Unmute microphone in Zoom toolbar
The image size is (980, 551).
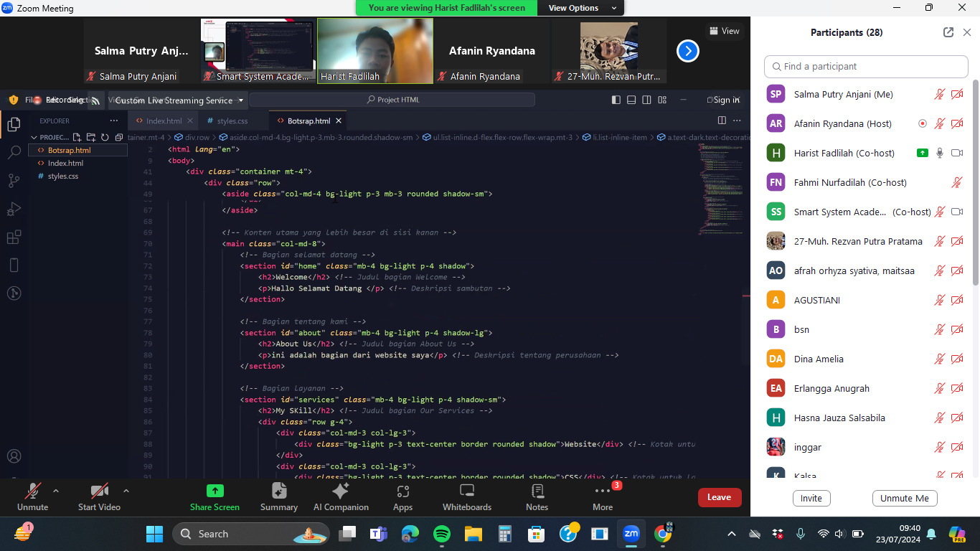(32, 497)
